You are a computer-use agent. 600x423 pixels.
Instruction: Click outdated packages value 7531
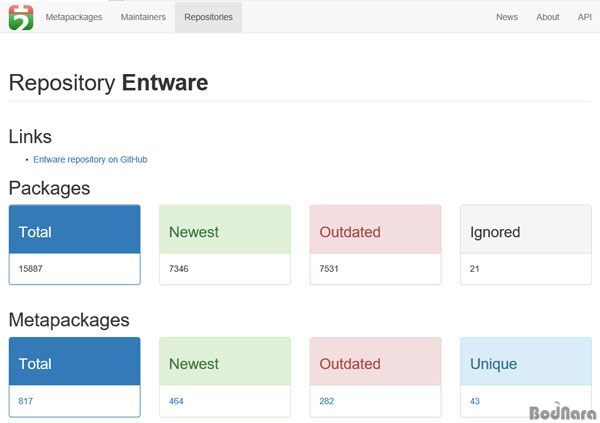tap(329, 269)
